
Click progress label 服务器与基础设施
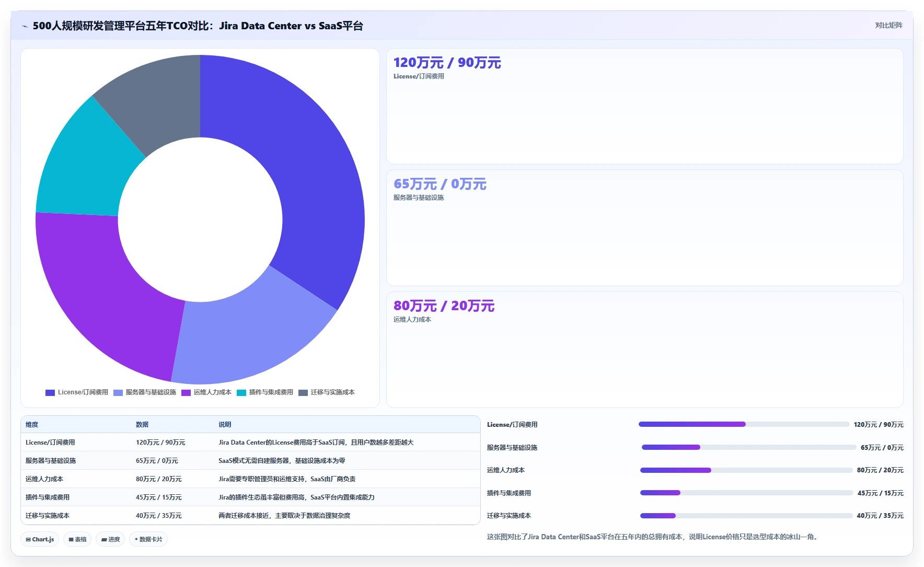click(512, 448)
